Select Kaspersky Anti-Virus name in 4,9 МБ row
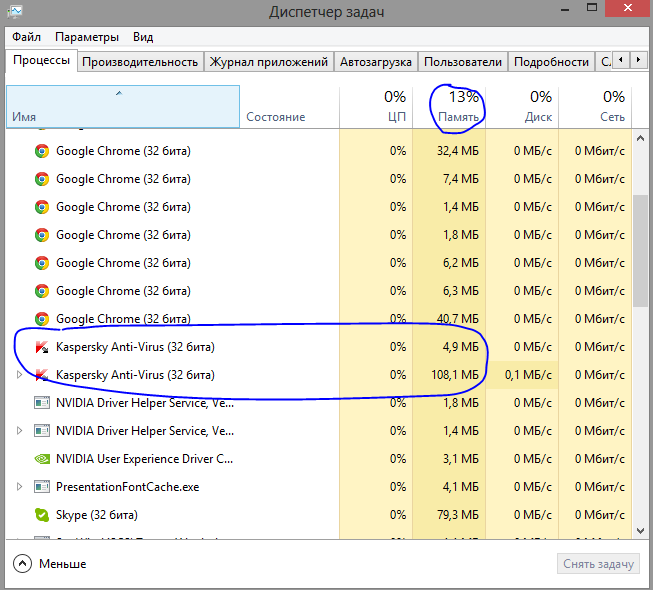 pos(135,347)
